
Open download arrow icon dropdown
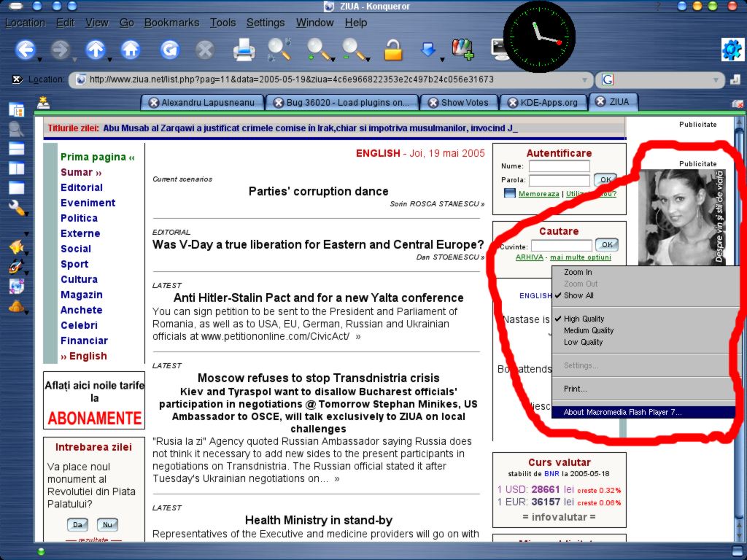[x=442, y=60]
